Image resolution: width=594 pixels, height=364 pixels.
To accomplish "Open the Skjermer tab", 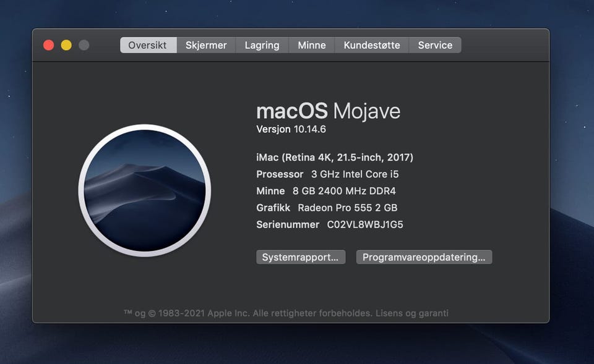I will (x=206, y=45).
